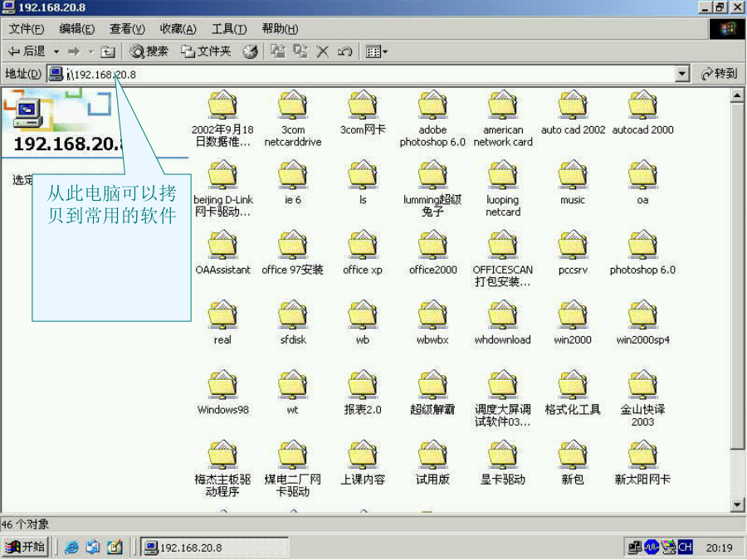Open the 工具(T) menu

click(x=229, y=29)
